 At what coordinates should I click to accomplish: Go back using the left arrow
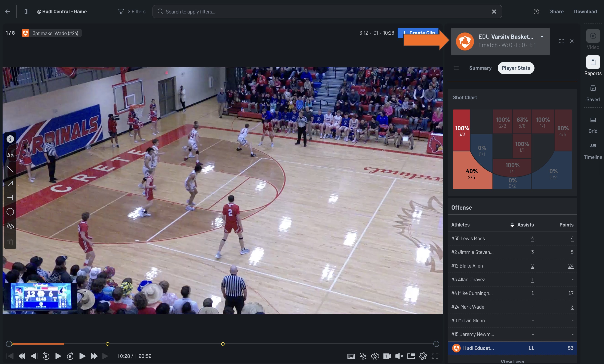8,12
